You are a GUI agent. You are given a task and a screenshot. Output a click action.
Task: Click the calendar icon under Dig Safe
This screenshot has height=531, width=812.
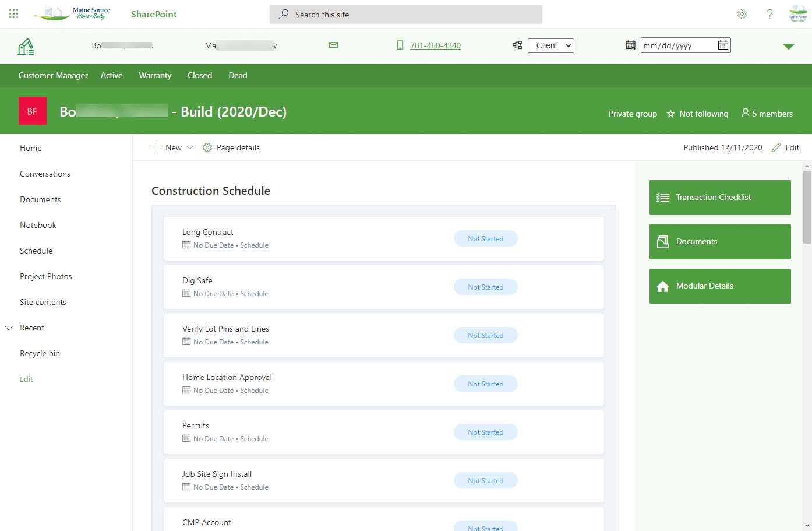pyautogui.click(x=186, y=293)
